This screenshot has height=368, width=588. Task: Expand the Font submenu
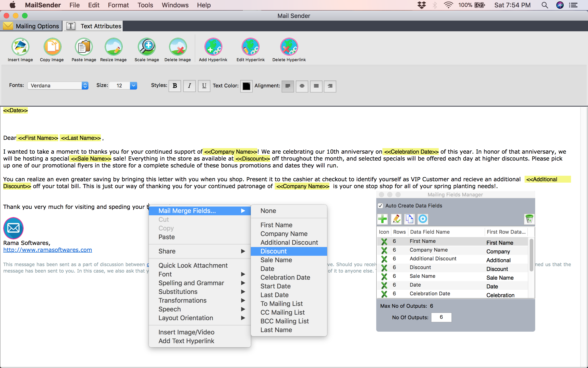[x=200, y=274]
